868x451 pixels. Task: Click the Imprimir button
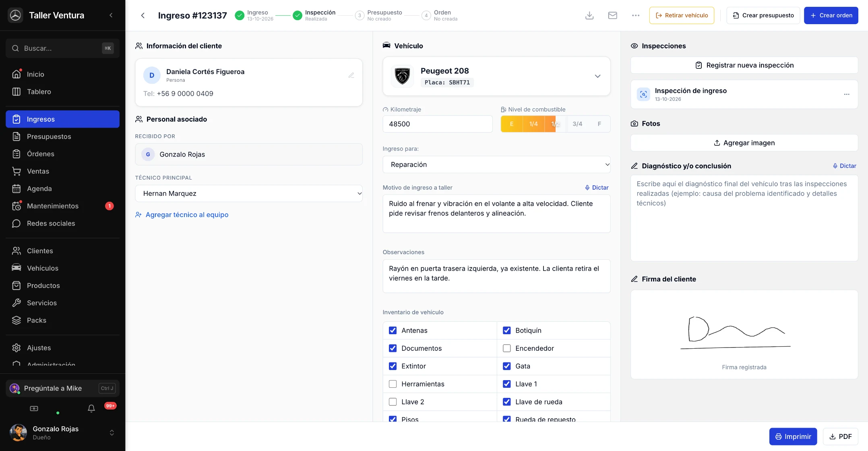pyautogui.click(x=793, y=437)
